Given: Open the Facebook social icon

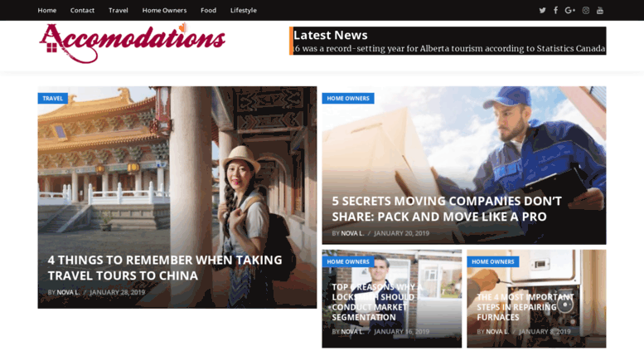Looking at the screenshot, I should tap(555, 10).
